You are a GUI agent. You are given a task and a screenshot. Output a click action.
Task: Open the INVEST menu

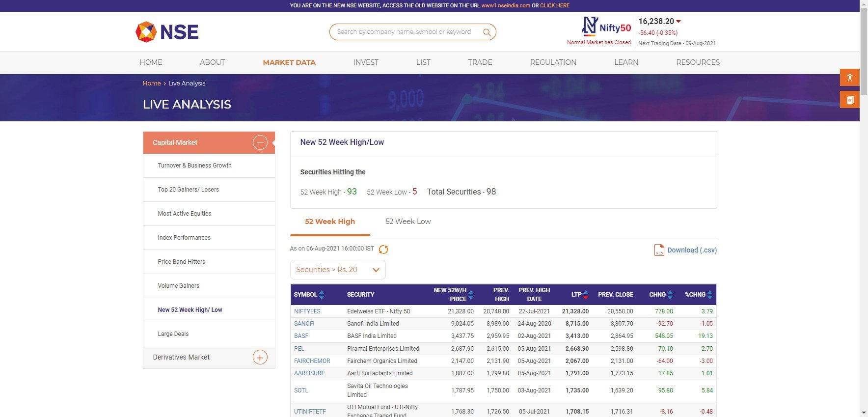tap(366, 62)
